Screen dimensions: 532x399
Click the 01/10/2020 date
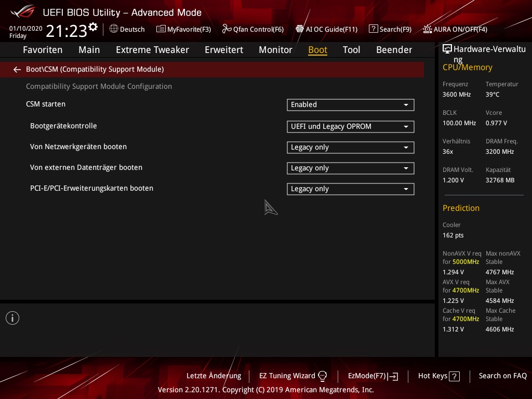click(26, 29)
